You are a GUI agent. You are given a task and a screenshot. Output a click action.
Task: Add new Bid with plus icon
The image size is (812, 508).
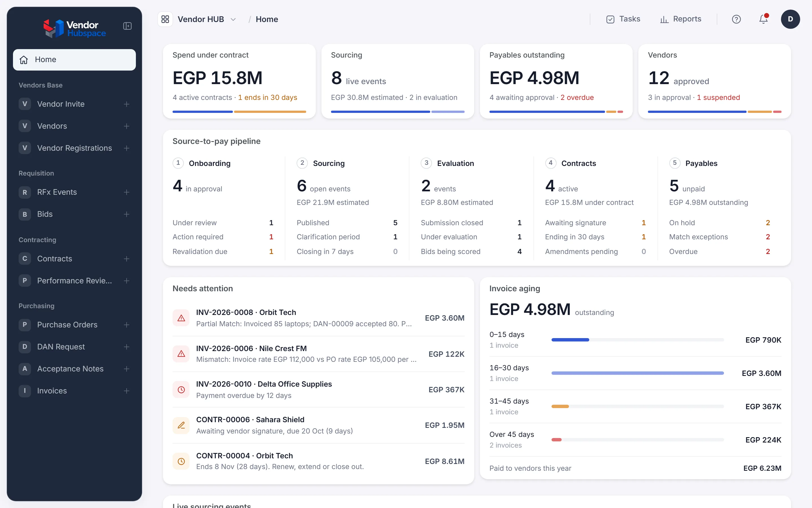coord(127,214)
